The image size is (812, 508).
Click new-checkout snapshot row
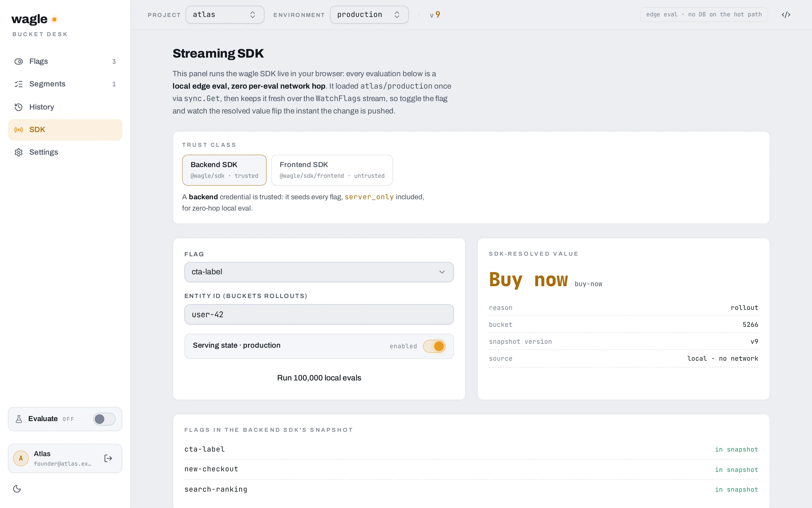tap(471, 469)
